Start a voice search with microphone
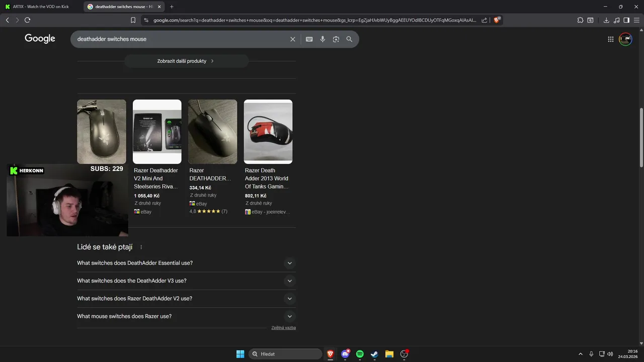This screenshot has width=644, height=362. [x=323, y=39]
